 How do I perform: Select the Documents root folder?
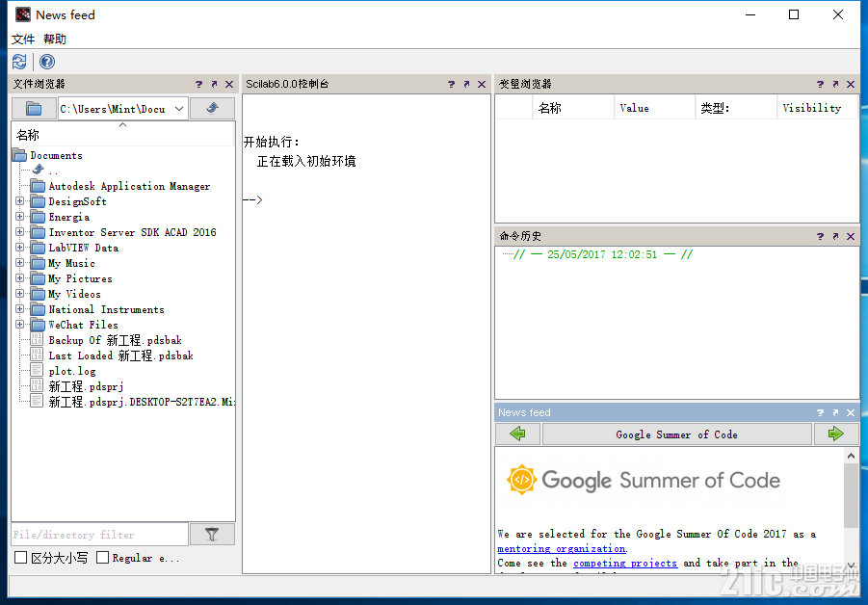pos(56,155)
